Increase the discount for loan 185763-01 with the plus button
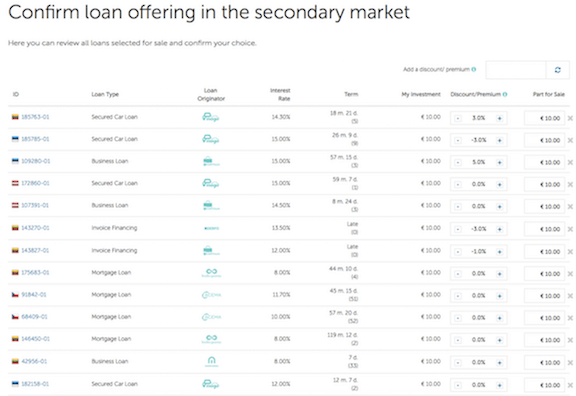Image resolution: width=576 pixels, height=396 pixels. click(499, 118)
